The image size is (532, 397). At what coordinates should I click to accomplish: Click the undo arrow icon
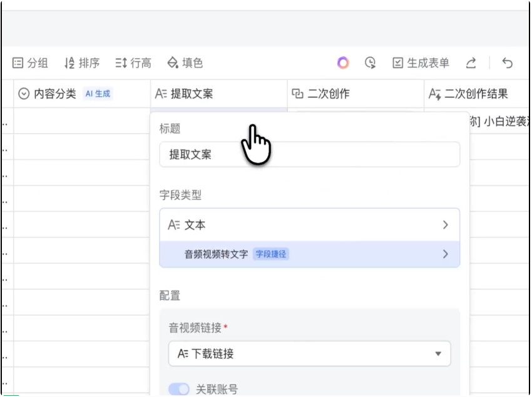(508, 63)
